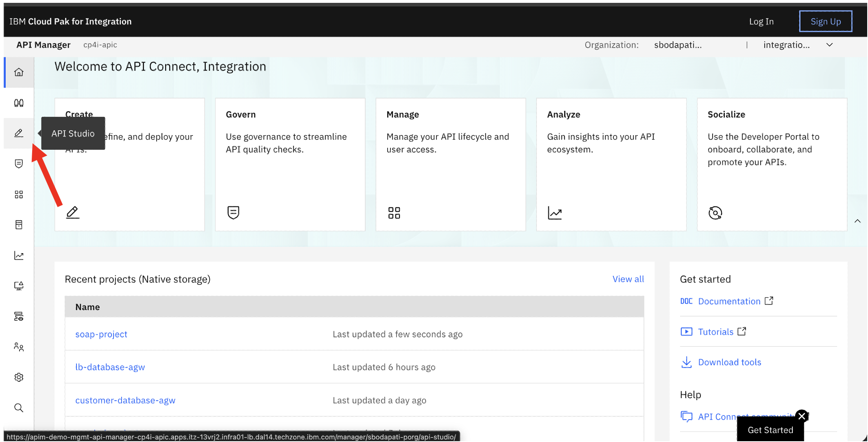Open the soap-project link
The height and width of the screenshot is (442, 868).
click(101, 334)
